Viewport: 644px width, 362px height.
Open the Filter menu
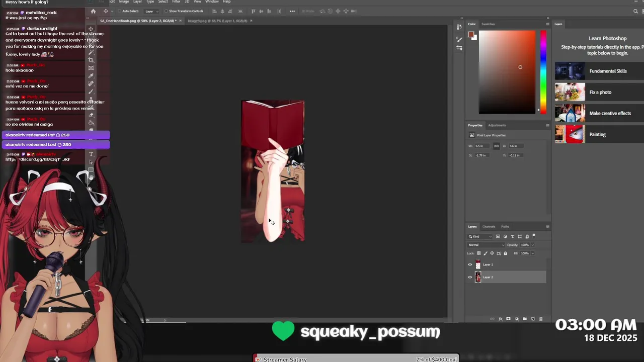[x=176, y=2]
